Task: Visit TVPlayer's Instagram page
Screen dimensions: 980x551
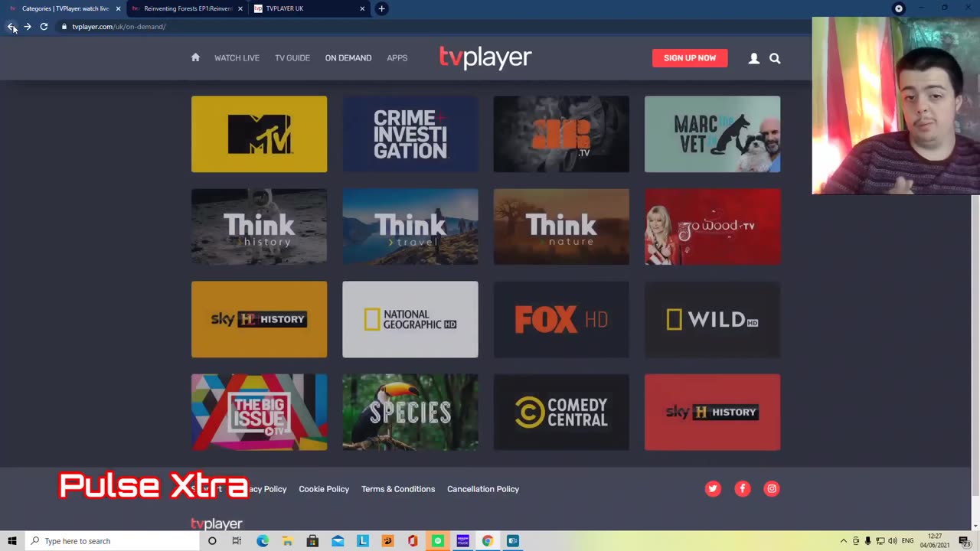Action: click(x=772, y=489)
